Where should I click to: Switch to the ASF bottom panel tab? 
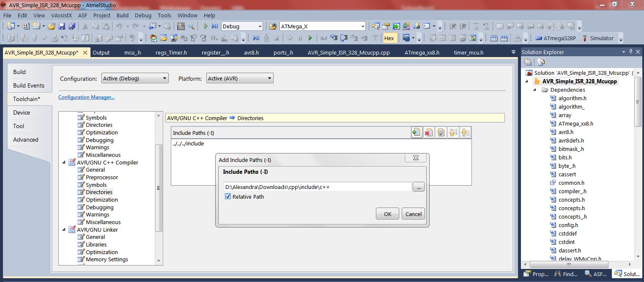pos(596,274)
